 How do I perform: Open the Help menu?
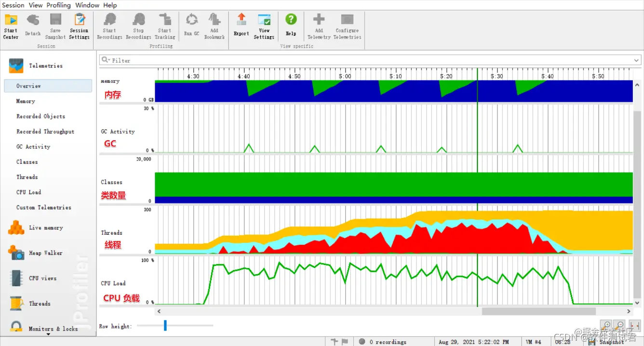(110, 5)
